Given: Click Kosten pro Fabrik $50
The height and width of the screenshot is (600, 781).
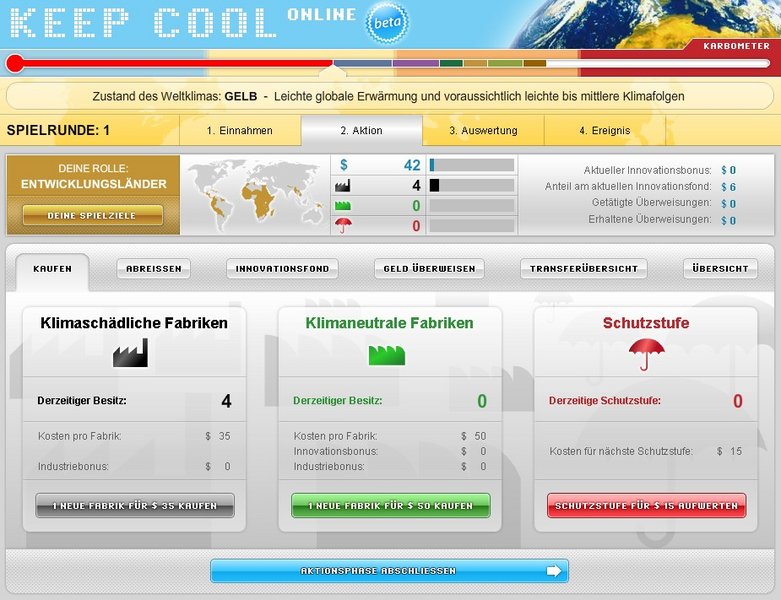Looking at the screenshot, I should [x=390, y=436].
